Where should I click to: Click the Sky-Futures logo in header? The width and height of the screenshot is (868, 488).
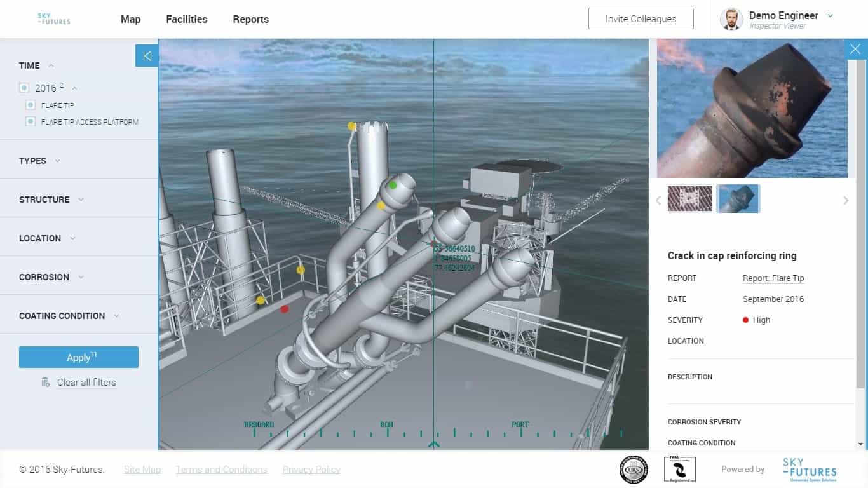click(x=54, y=19)
